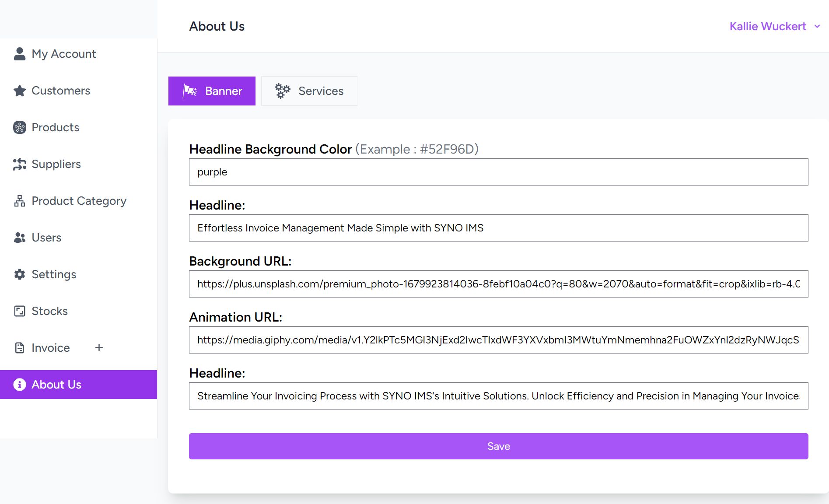Click the Suppliers people-arrows icon
Screen dimensions: 829x504
pyautogui.click(x=20, y=164)
